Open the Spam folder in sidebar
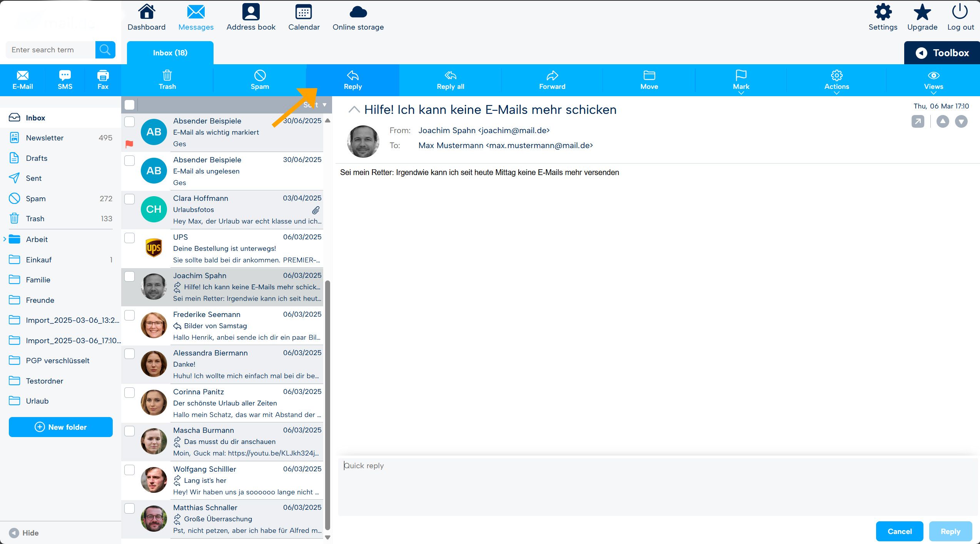980x544 pixels. coord(60,199)
